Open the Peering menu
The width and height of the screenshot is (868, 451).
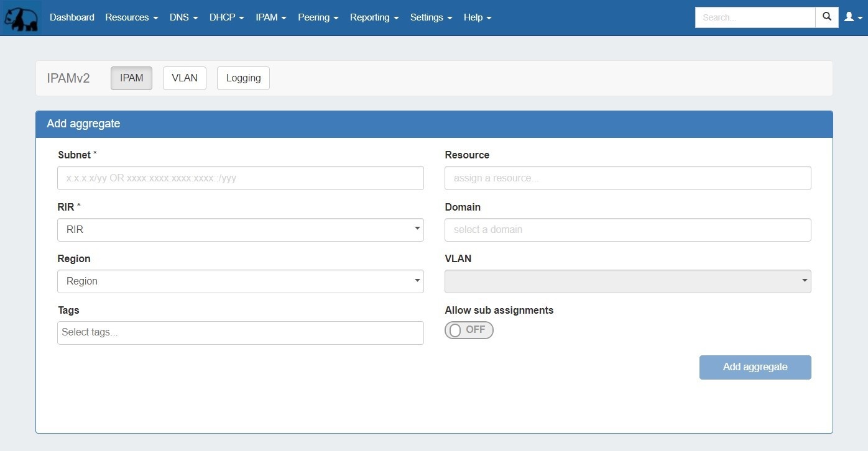(318, 17)
